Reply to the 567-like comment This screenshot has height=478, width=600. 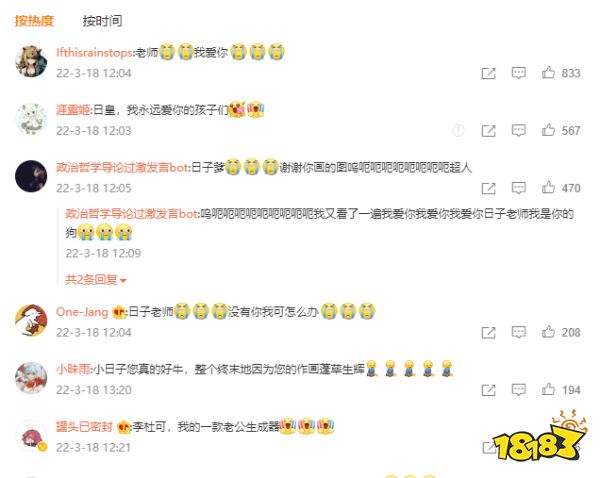click(518, 130)
